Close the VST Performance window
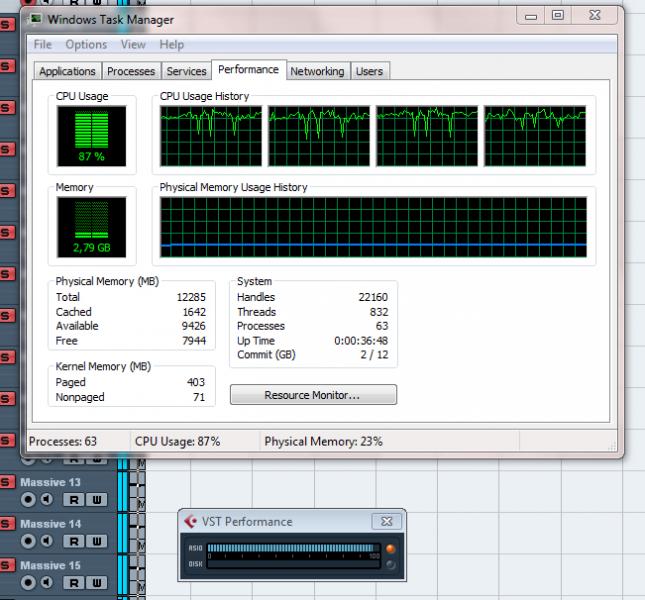The image size is (645, 600). 385,521
